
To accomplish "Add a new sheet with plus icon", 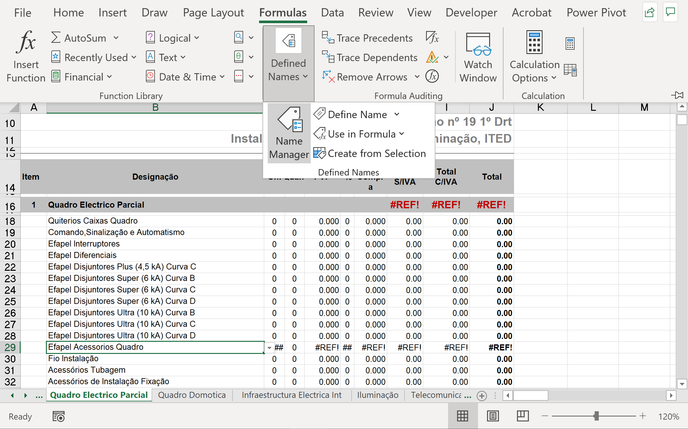I will (482, 396).
